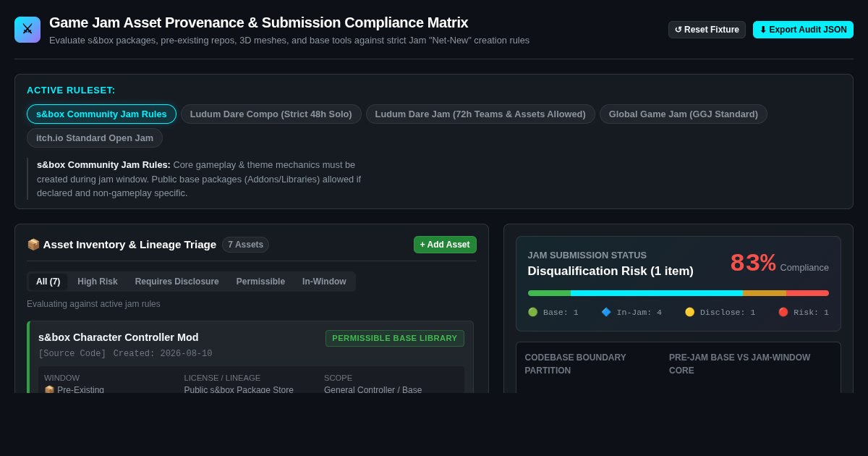This screenshot has height=456, width=868.
Task: Select itch.io Standard Open Jam ruleset
Action: click(x=95, y=138)
